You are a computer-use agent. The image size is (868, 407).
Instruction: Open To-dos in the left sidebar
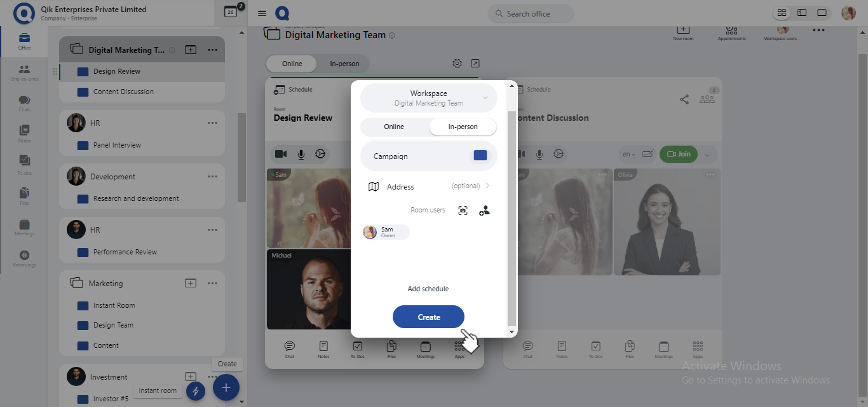coord(24,164)
